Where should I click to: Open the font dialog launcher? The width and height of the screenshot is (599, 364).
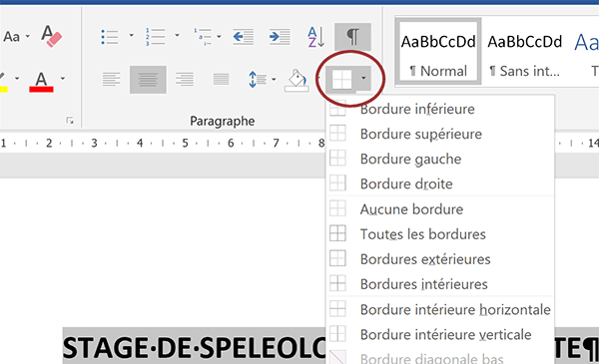pos(70,121)
